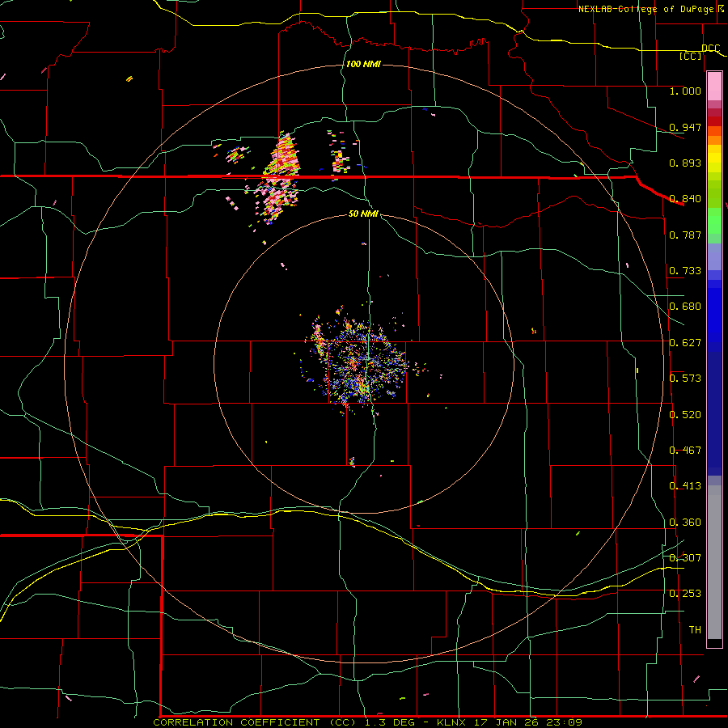Screen dimensions: 728x728
Task: Select the 0.467 scale value
Action: (x=685, y=450)
